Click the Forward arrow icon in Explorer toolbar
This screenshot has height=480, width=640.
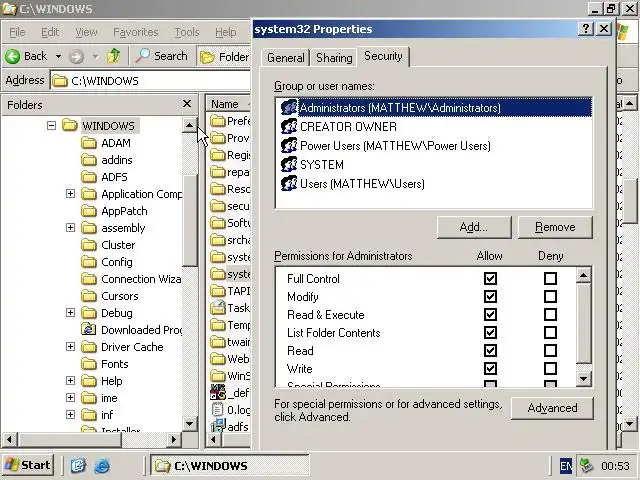[x=76, y=56]
